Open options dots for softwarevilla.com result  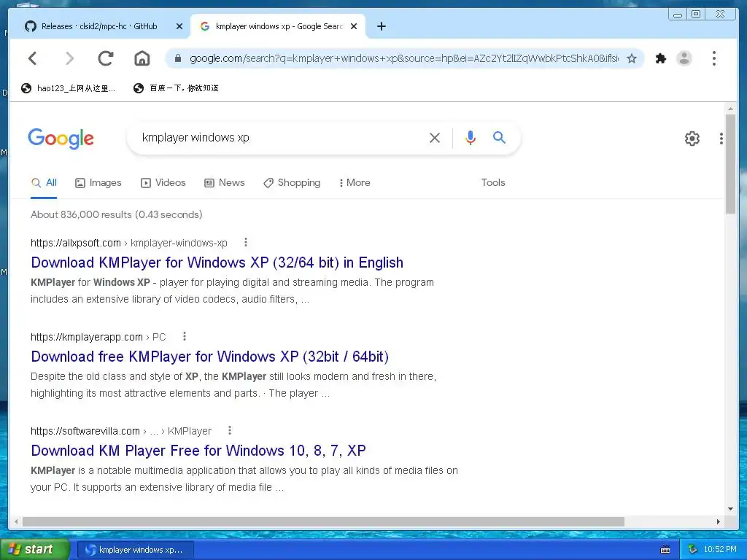pyautogui.click(x=230, y=430)
